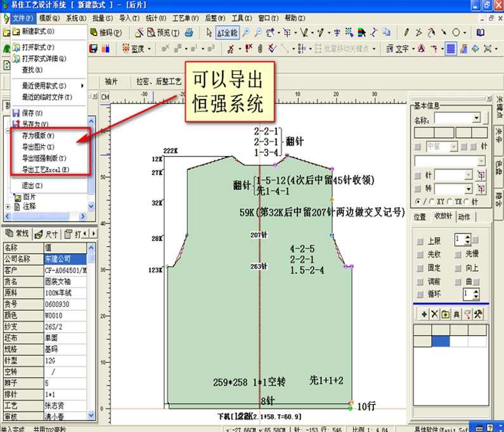This screenshot has height=432, width=504.
Task: Toggle the 调前 checkbox
Action: tap(420, 282)
